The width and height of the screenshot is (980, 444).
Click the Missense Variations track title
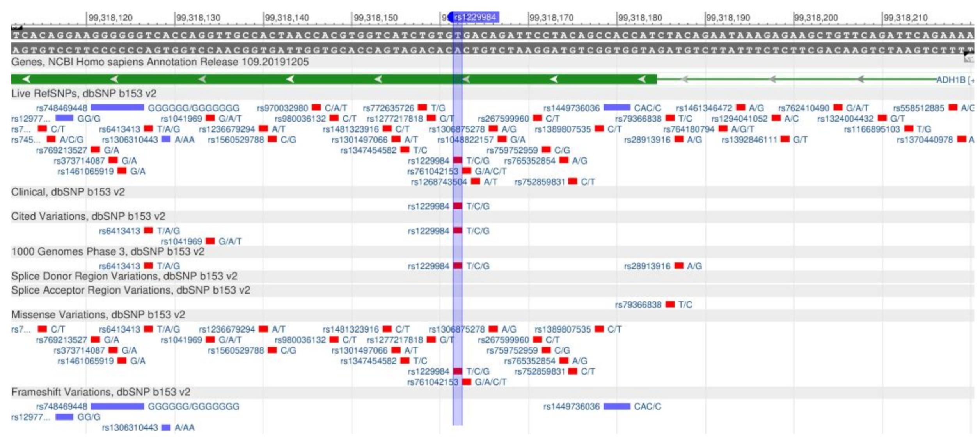[98, 315]
